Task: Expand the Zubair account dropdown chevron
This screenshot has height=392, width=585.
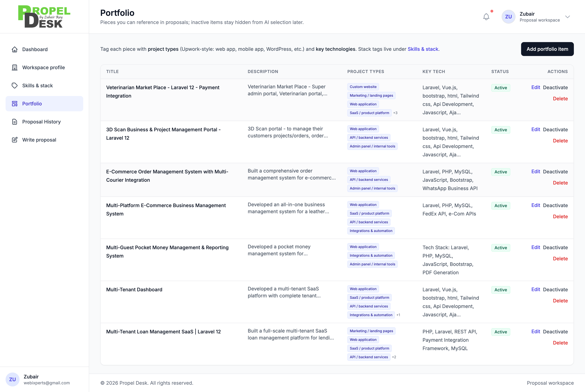Action: [x=567, y=17]
